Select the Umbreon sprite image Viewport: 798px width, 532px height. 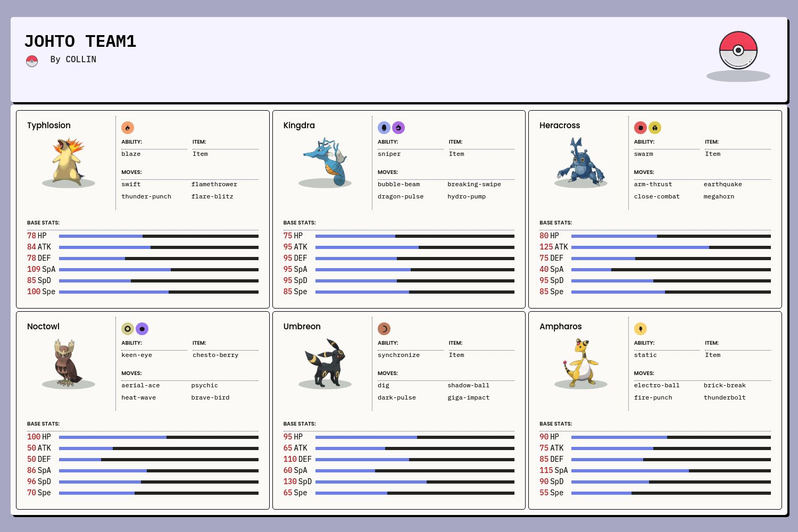(x=325, y=363)
